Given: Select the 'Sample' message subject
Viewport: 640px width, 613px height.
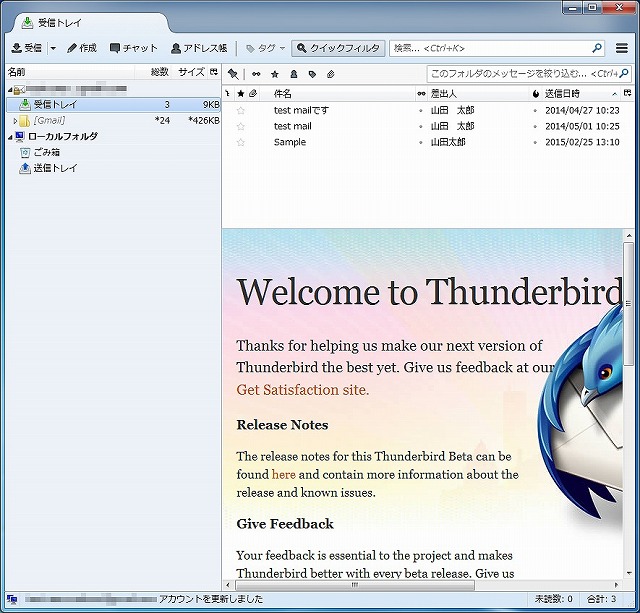Looking at the screenshot, I should click(290, 142).
